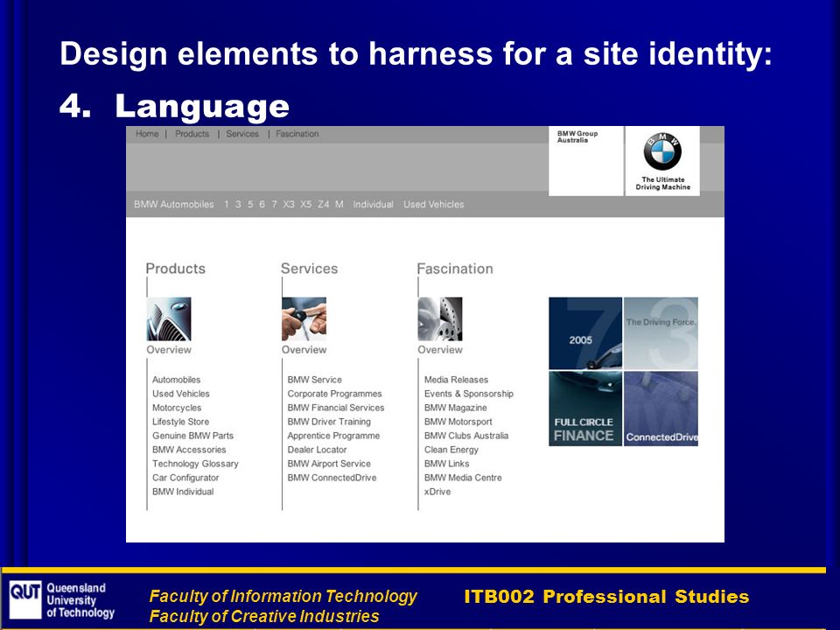The width and height of the screenshot is (840, 630).
Task: Click the 2005 7 Series promo tile
Action: (x=585, y=333)
